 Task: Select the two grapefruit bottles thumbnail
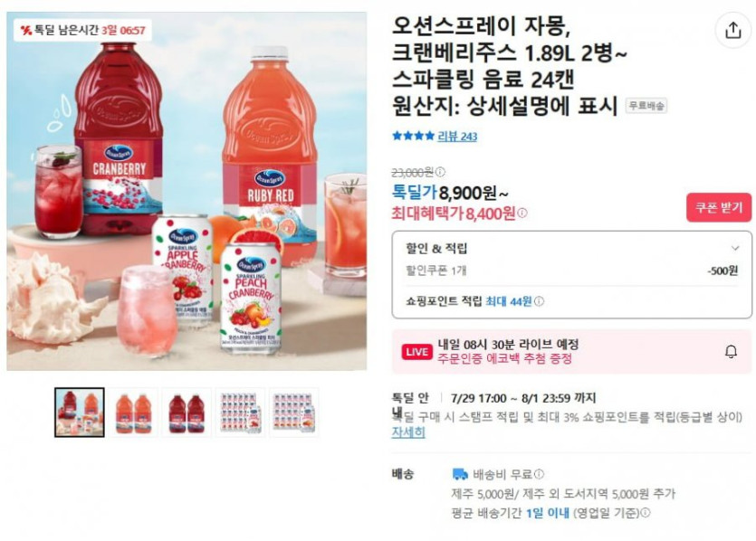(134, 413)
